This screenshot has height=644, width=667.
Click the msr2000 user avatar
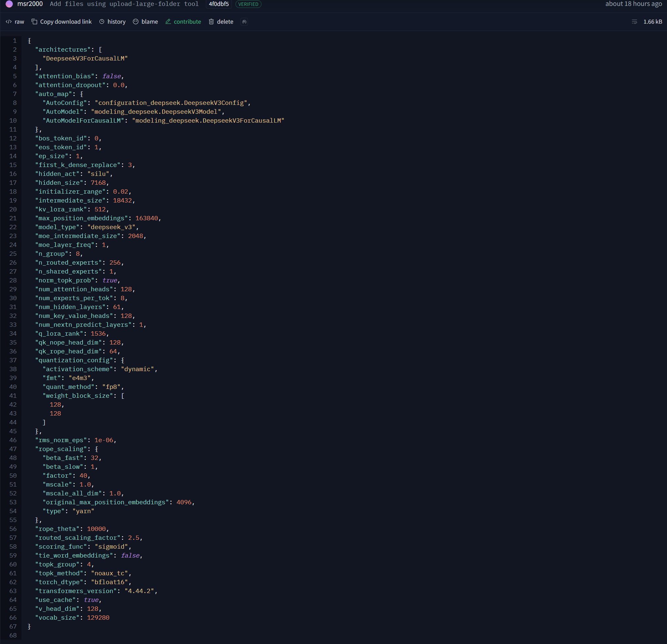pyautogui.click(x=9, y=4)
